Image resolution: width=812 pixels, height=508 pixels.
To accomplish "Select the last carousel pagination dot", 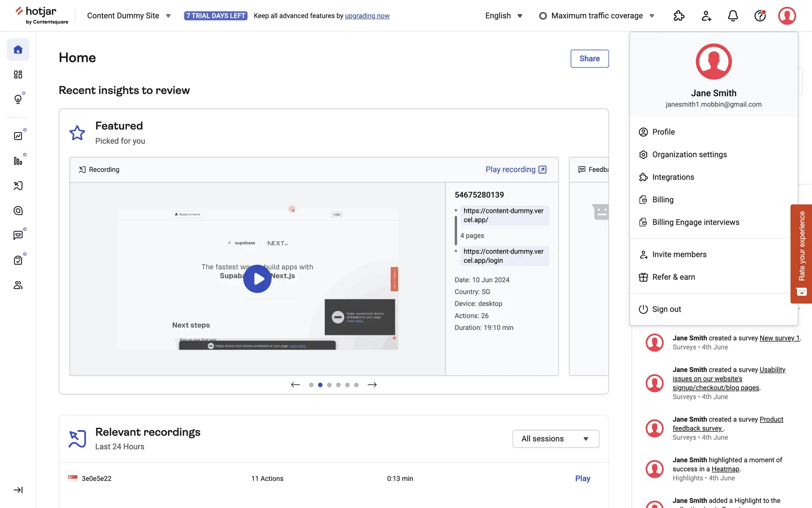I will 356,385.
